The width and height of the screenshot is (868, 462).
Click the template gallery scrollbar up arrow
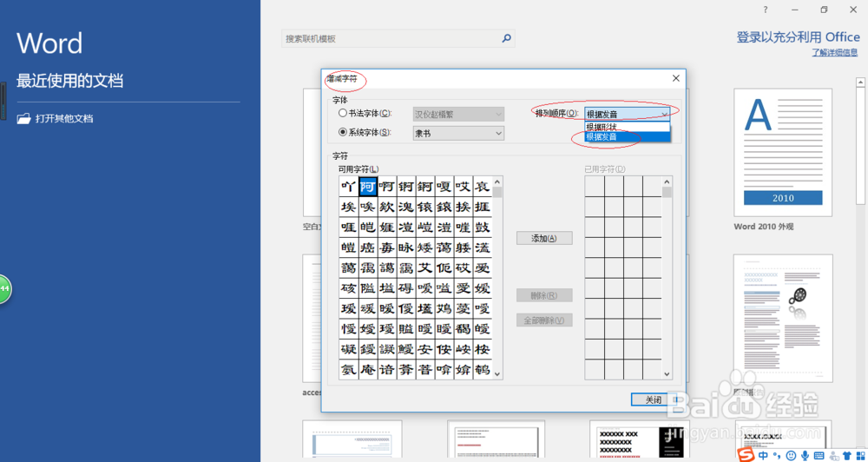[x=861, y=82]
